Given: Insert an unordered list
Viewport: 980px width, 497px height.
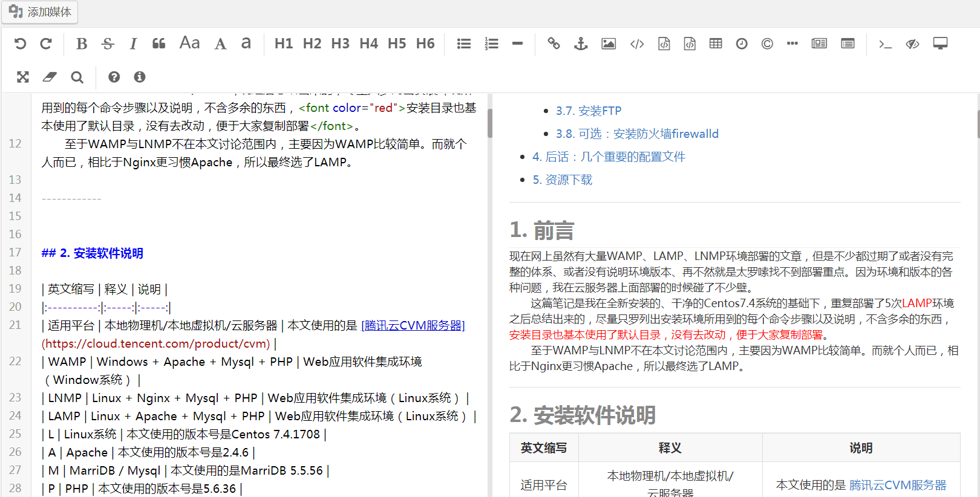Looking at the screenshot, I should 464,44.
